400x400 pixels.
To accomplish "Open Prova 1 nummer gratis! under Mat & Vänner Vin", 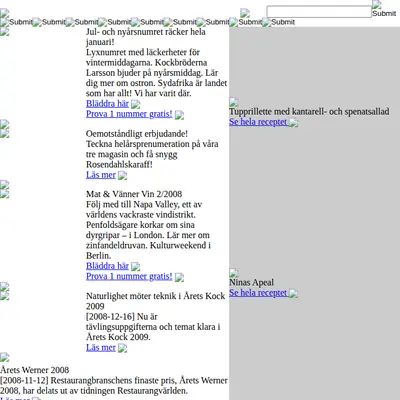I will pyautogui.click(x=129, y=276).
